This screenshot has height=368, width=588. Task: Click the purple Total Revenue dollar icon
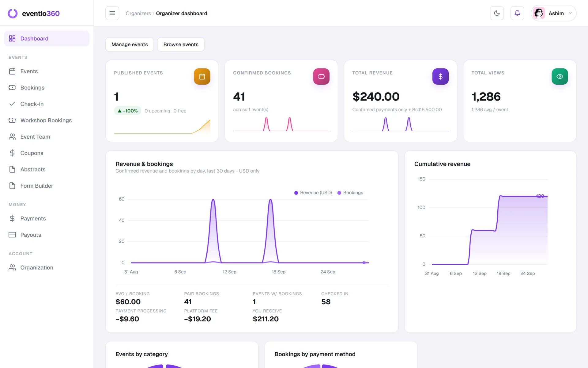click(440, 76)
